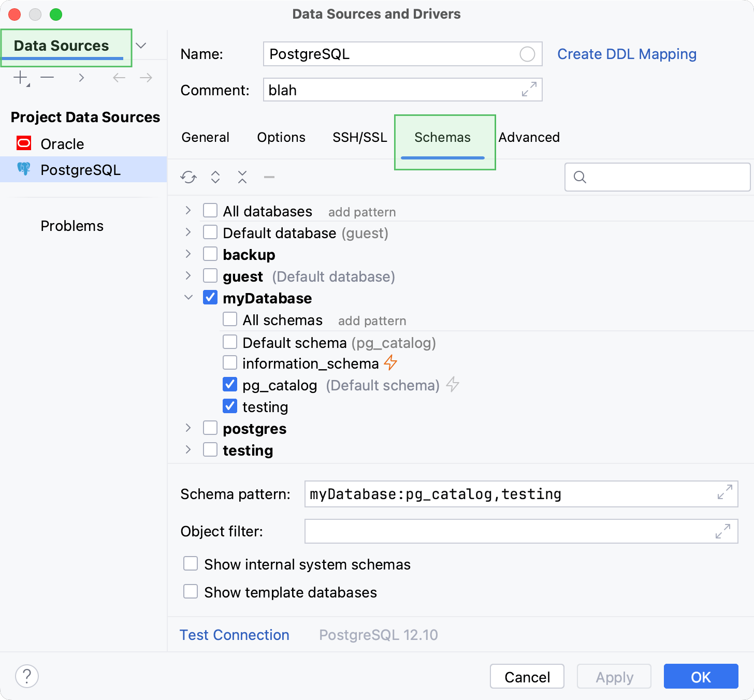Click the Apply button

click(x=614, y=677)
